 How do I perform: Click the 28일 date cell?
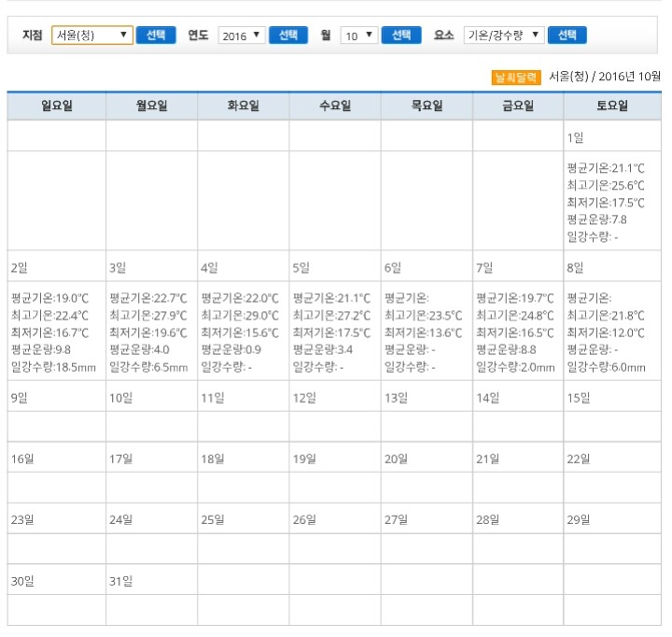coord(518,518)
